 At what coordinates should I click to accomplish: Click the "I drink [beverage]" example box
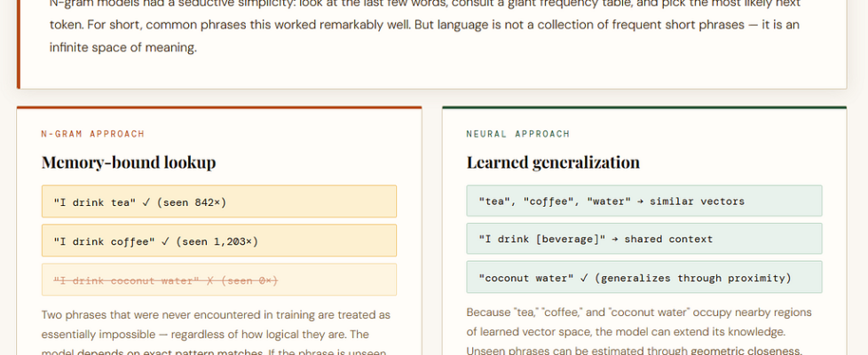point(643,239)
